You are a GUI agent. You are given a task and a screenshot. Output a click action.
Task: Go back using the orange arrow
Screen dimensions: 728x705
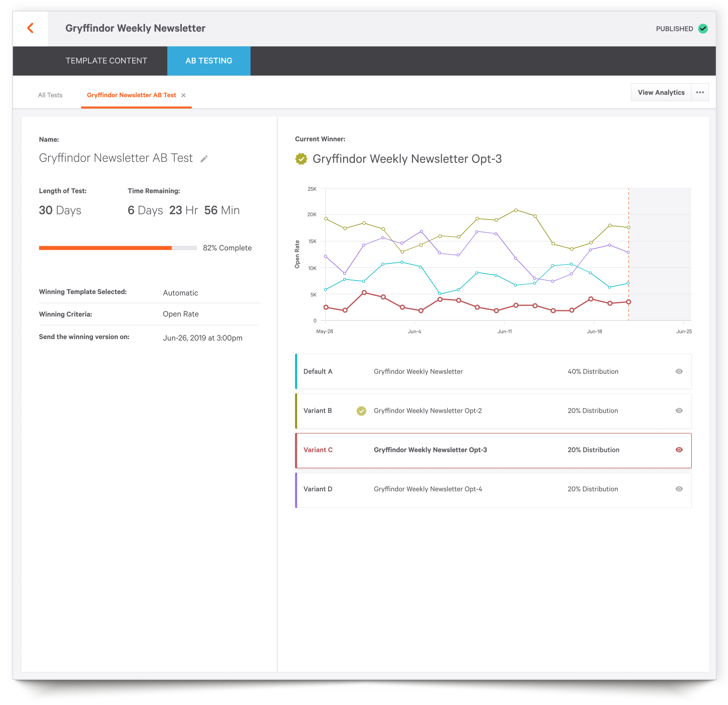coord(30,28)
